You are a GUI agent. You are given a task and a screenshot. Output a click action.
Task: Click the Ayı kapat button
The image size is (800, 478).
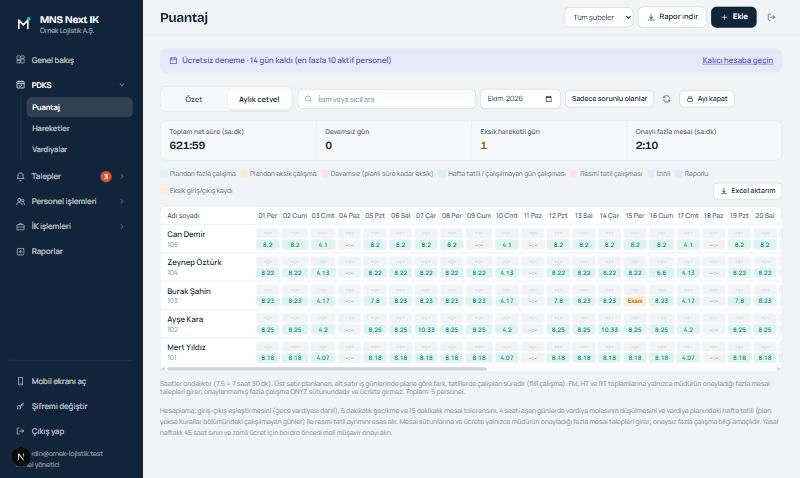click(x=707, y=99)
